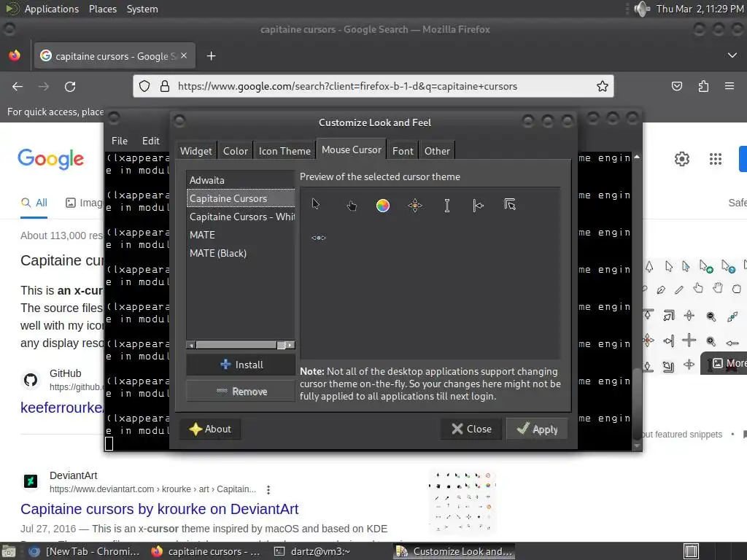Screen dimensions: 747x560
Task: Apply the cursor theme changes
Action: (x=537, y=429)
